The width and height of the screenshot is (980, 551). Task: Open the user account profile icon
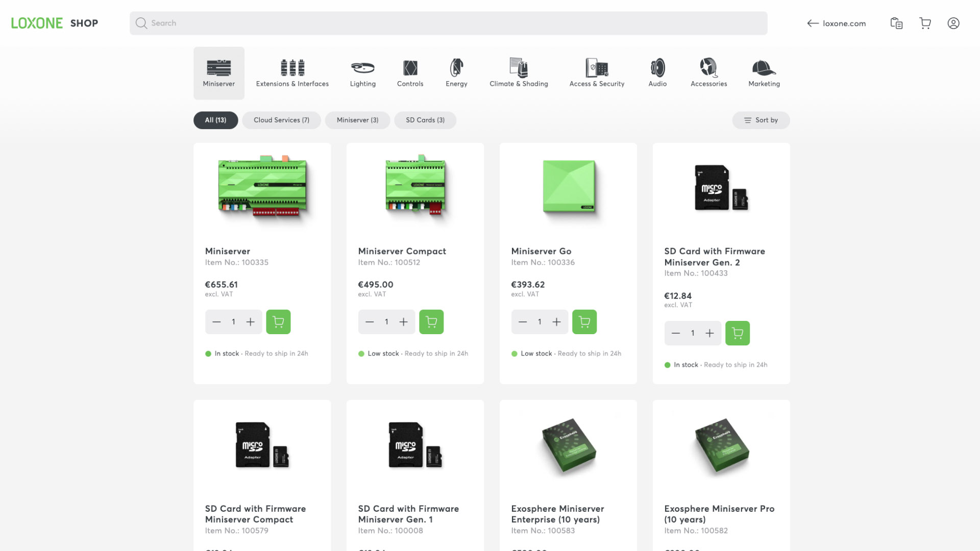coord(953,23)
